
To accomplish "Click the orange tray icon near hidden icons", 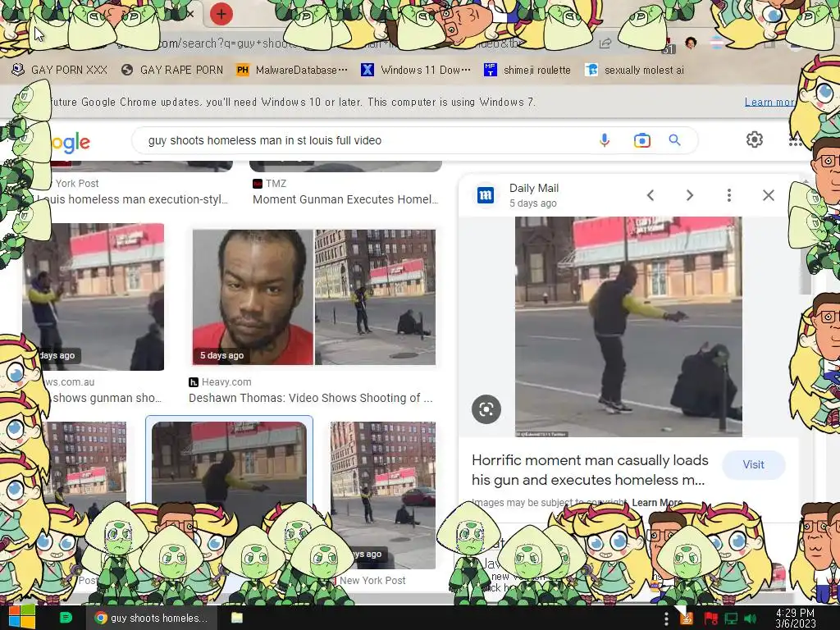I will (687, 619).
